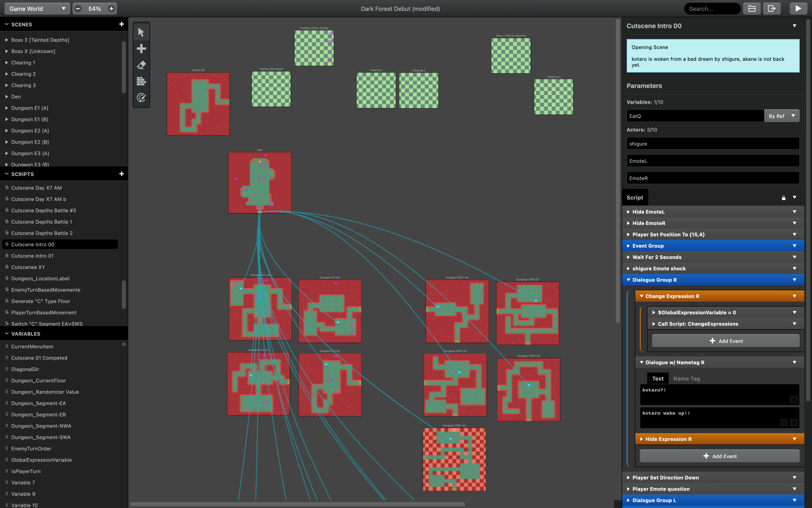Select the Add (plus) tool
This screenshot has height=508, width=812.
[141, 49]
